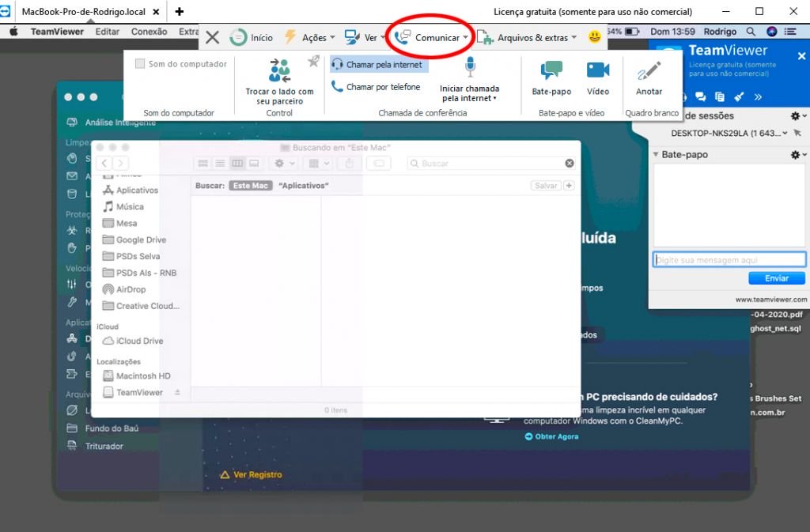Screen dimensions: 810x532
Task: Close the TeamViewer side panel
Action: point(801,55)
